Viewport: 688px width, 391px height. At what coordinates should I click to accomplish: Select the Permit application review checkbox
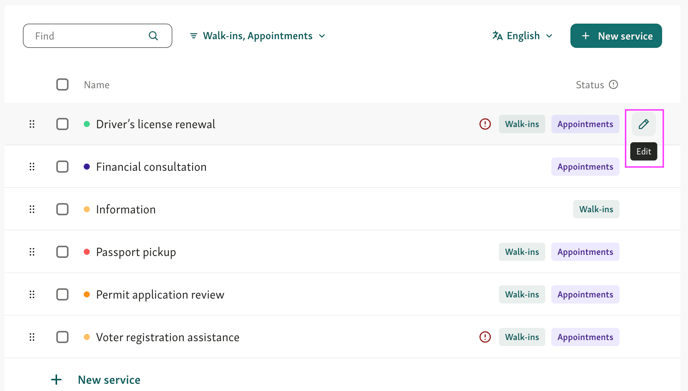point(62,294)
